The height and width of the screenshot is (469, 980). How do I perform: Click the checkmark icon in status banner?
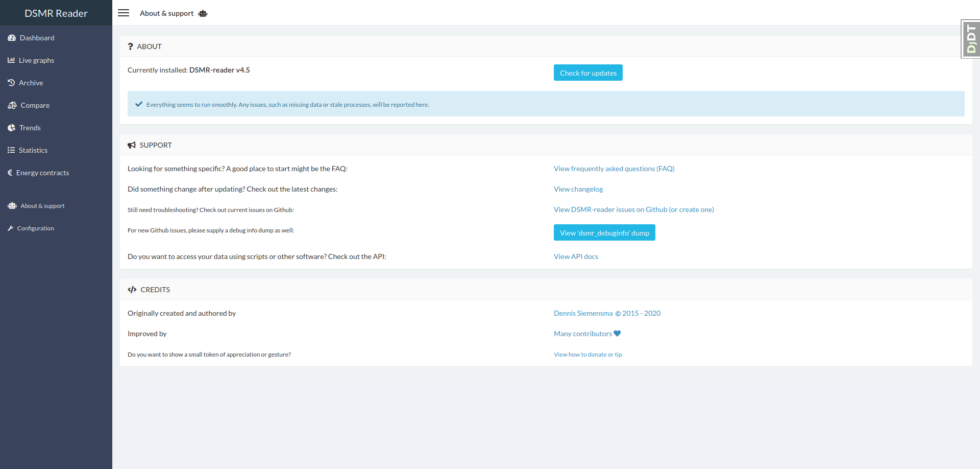139,104
